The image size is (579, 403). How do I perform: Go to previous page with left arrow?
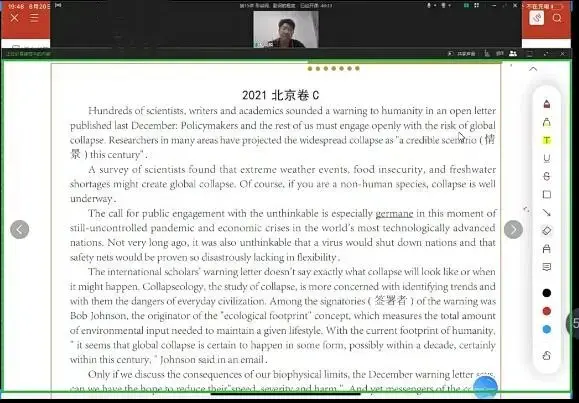tap(20, 229)
